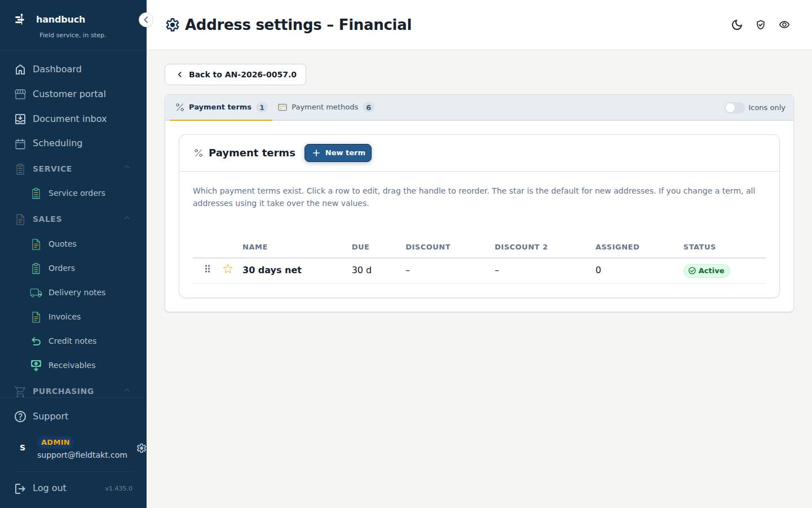Click the user avatar 'S'
This screenshot has height=508, width=812.
[23, 448]
